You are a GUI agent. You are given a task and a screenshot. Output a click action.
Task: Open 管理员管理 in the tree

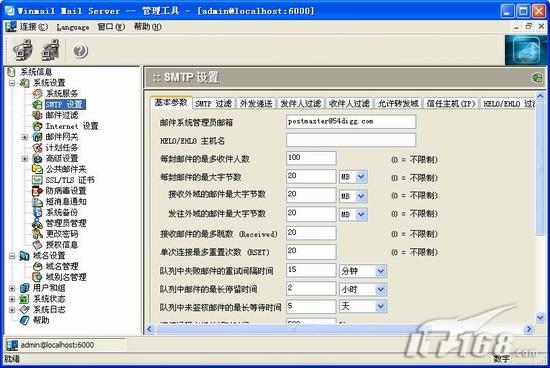pos(66,223)
